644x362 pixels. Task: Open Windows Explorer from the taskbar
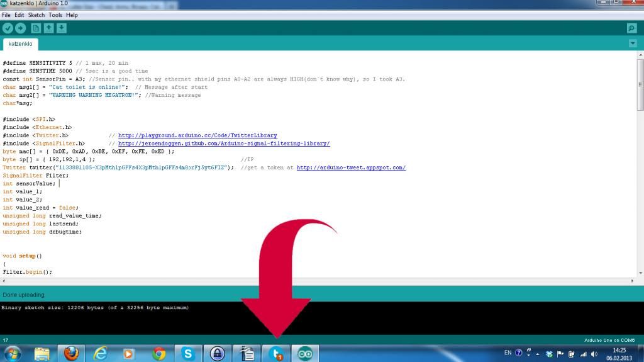coord(42,354)
